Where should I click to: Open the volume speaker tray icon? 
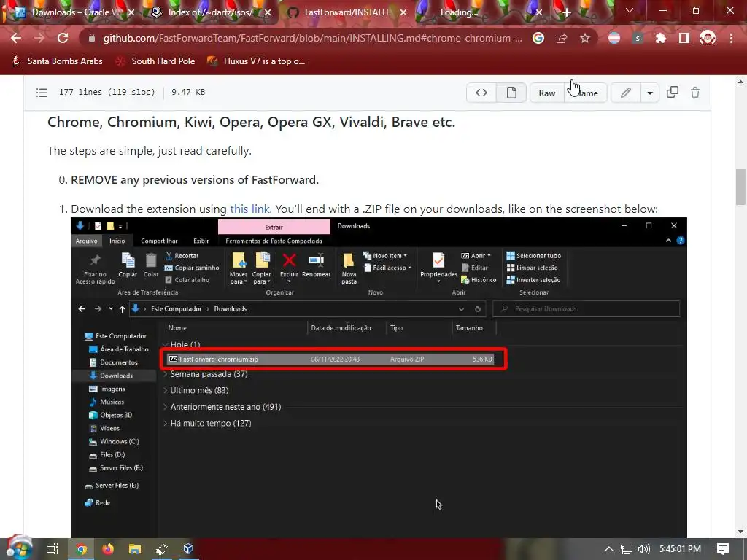[x=643, y=549]
